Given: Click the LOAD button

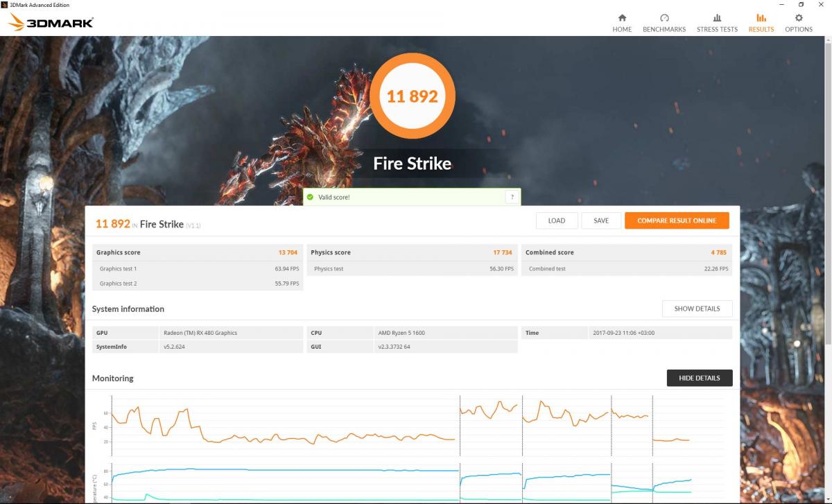Looking at the screenshot, I should [557, 220].
